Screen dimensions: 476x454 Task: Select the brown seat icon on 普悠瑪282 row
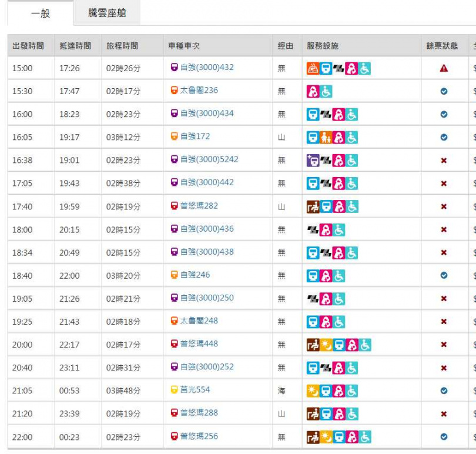point(312,206)
